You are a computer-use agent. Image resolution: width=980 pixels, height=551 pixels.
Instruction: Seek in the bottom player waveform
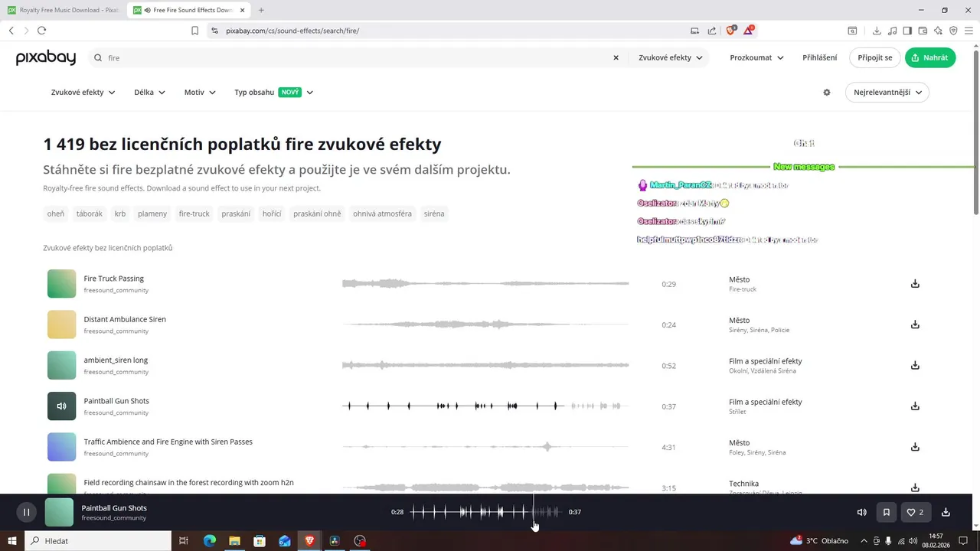point(486,512)
